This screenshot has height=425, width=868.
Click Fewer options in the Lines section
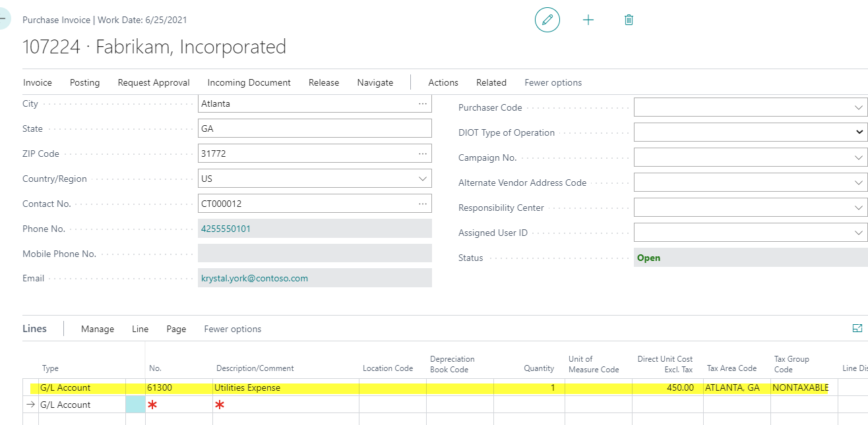click(233, 329)
